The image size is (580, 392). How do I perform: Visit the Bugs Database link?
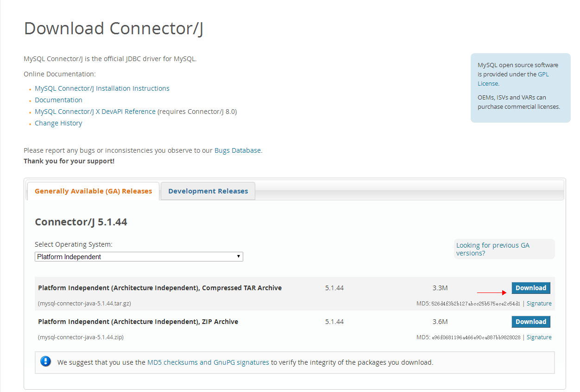pyautogui.click(x=238, y=150)
